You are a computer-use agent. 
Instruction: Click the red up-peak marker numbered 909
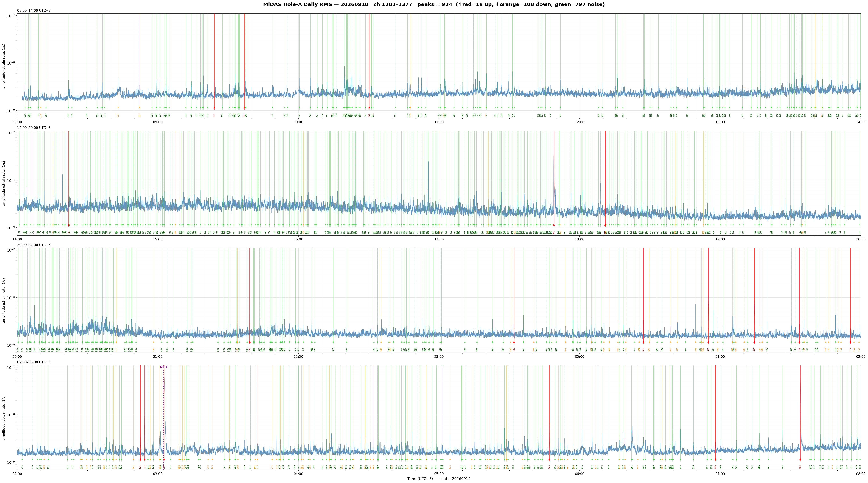800,459
